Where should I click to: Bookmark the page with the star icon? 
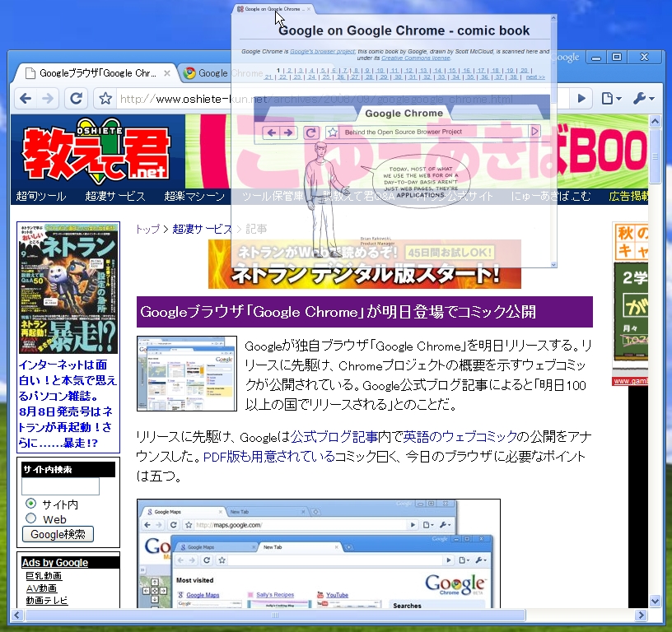[105, 99]
